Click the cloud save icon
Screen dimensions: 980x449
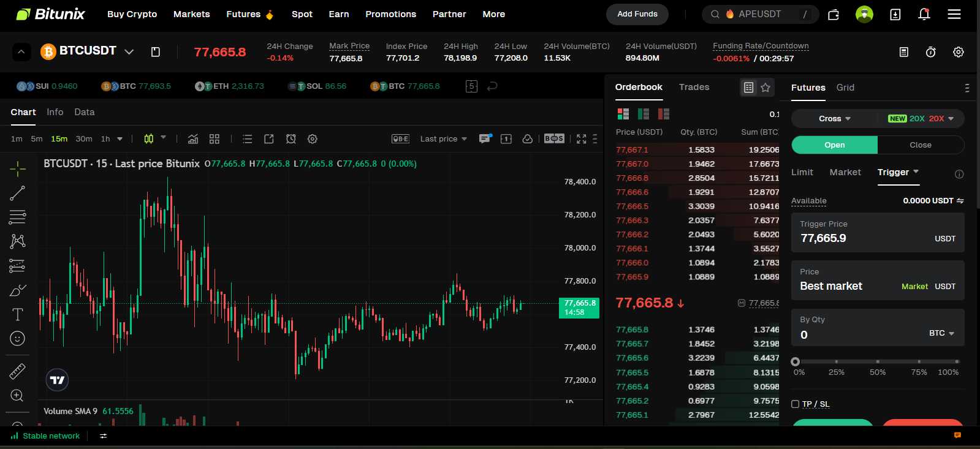pyautogui.click(x=527, y=139)
